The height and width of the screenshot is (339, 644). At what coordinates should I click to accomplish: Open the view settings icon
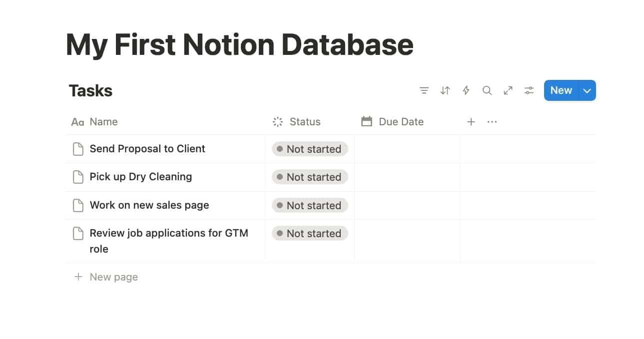(529, 90)
